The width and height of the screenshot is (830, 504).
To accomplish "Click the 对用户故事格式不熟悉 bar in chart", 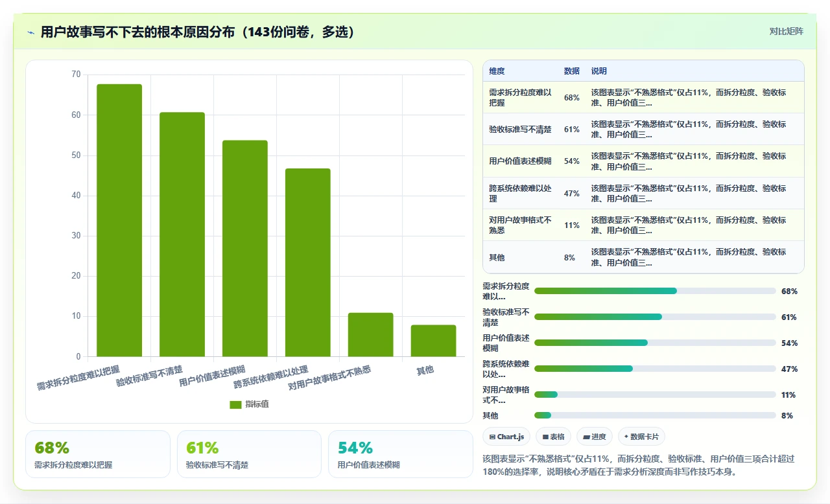I will [x=371, y=335].
